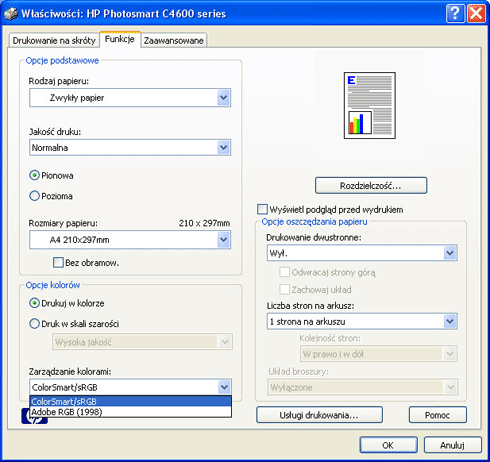Toggle Wyświetl podgląd przed wydrukiem checkbox

click(x=262, y=209)
